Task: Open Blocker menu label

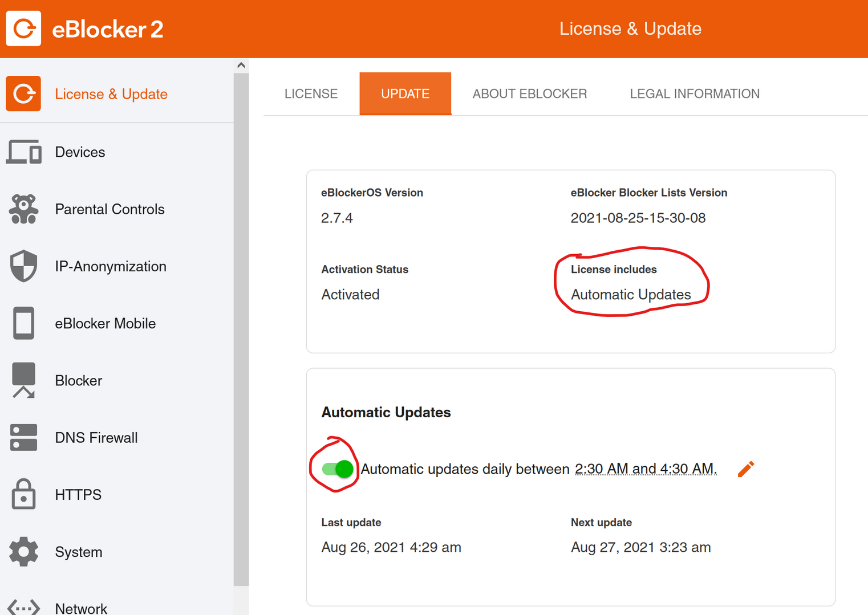Action: point(79,380)
